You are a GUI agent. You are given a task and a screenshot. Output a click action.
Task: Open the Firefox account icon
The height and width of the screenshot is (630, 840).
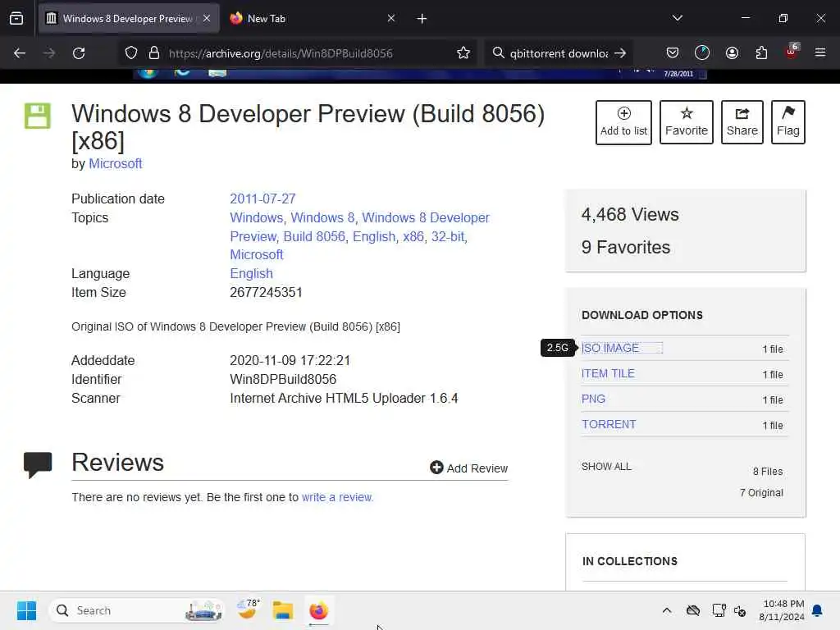732,53
